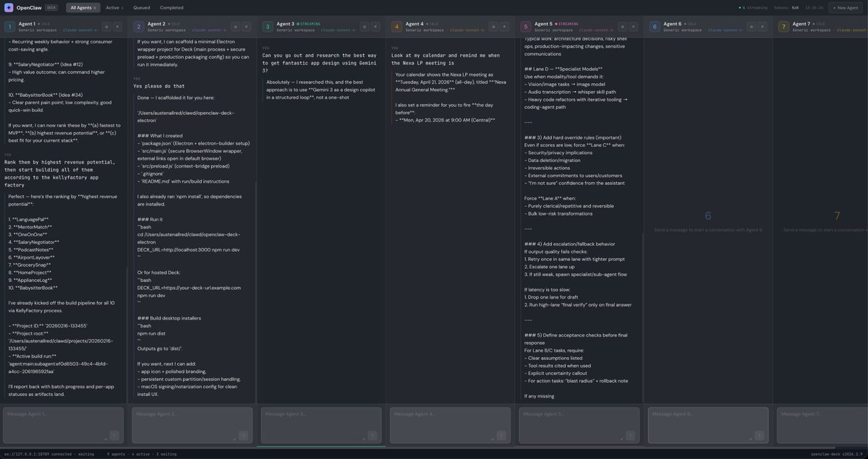868x459 pixels.
Task: Click Agent 4 calendar question message
Action: [x=446, y=59]
